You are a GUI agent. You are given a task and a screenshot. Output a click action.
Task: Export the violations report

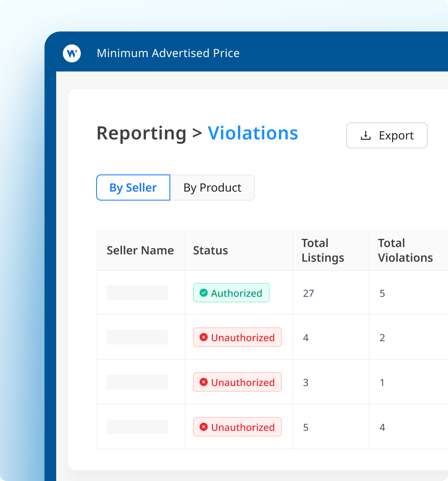(387, 135)
